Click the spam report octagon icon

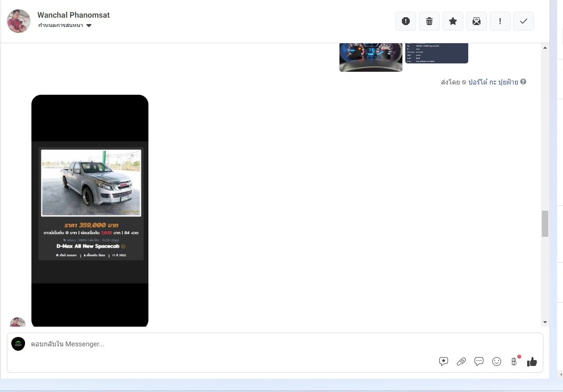[x=406, y=21]
